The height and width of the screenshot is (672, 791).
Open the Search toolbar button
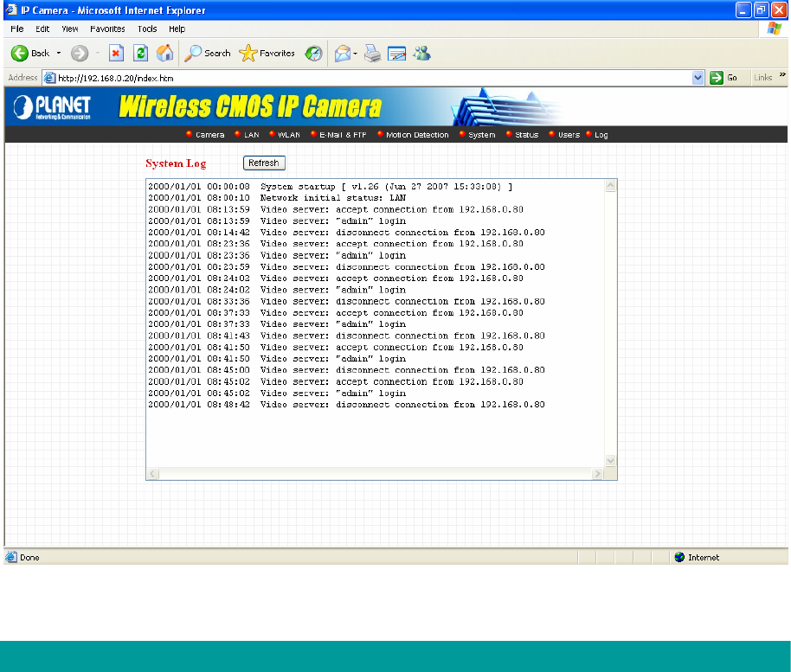[208, 54]
